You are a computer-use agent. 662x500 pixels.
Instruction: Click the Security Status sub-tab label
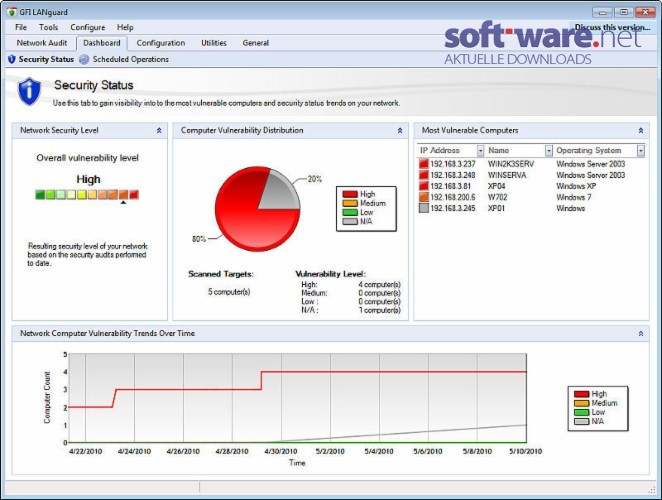[46, 60]
